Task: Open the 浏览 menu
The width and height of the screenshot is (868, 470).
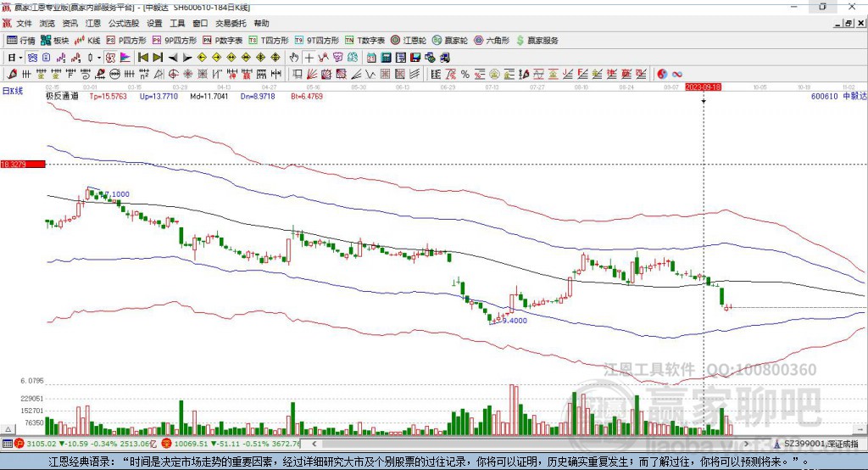Action: 47,23
